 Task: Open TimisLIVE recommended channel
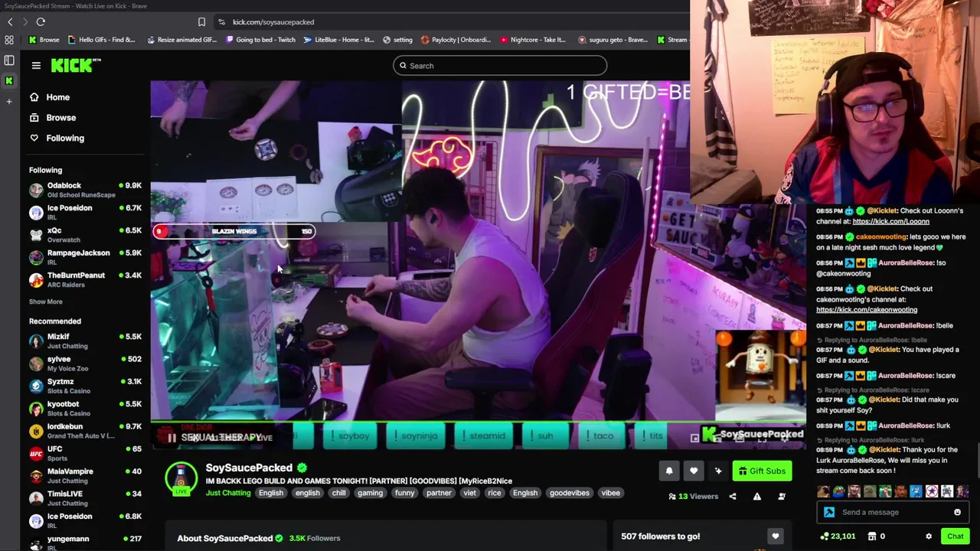click(x=84, y=498)
